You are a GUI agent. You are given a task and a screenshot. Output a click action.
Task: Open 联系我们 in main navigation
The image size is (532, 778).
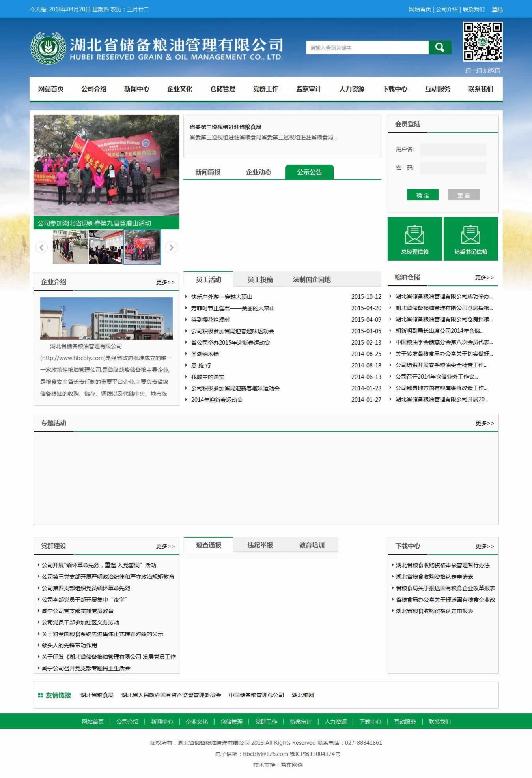[481, 89]
